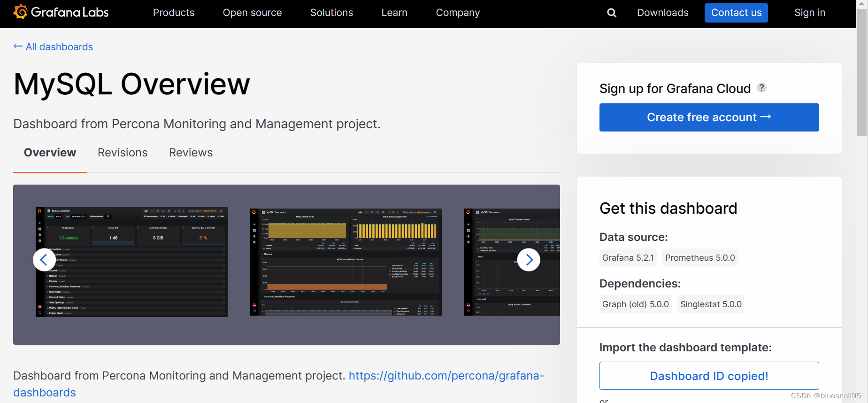Screen dimensions: 868x403
Task: Switch to the Reviews tab
Action: [x=191, y=153]
